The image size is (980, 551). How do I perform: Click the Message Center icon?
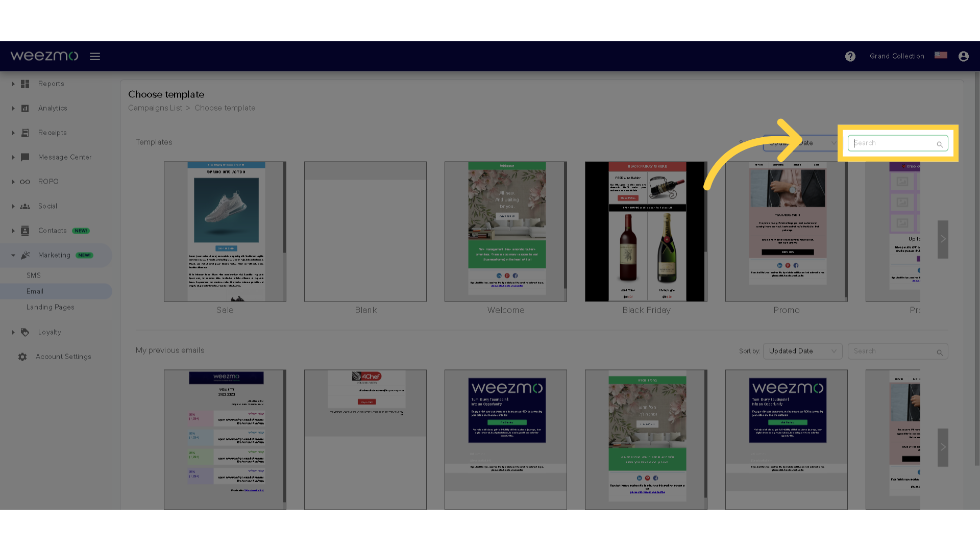coord(24,157)
